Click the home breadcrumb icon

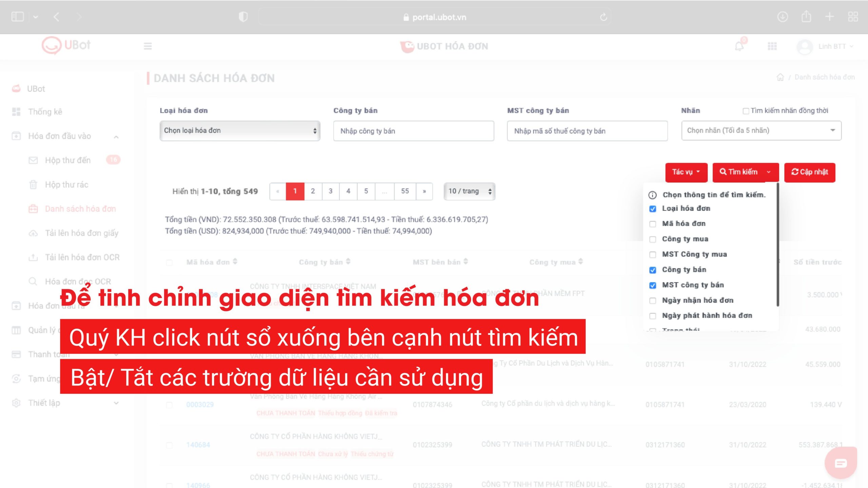(780, 78)
